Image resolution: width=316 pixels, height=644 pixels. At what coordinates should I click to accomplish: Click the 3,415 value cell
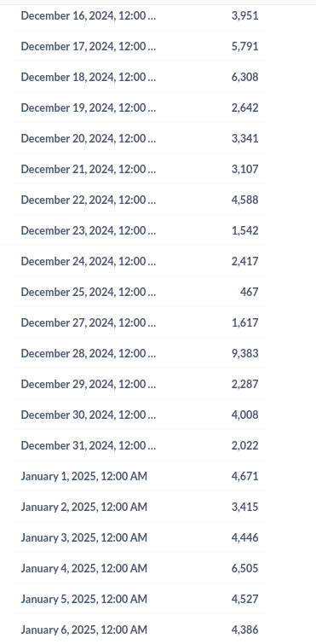pos(244,507)
